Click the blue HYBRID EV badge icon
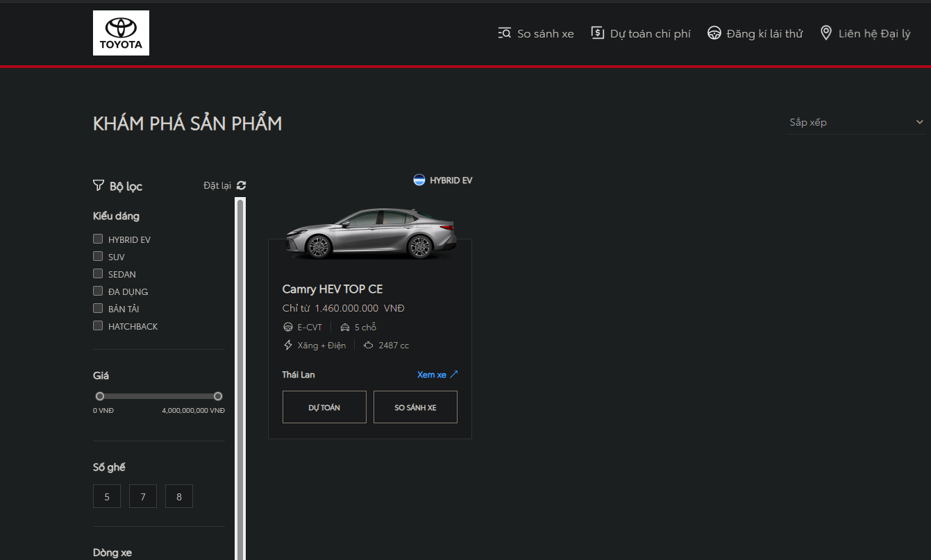 [419, 180]
